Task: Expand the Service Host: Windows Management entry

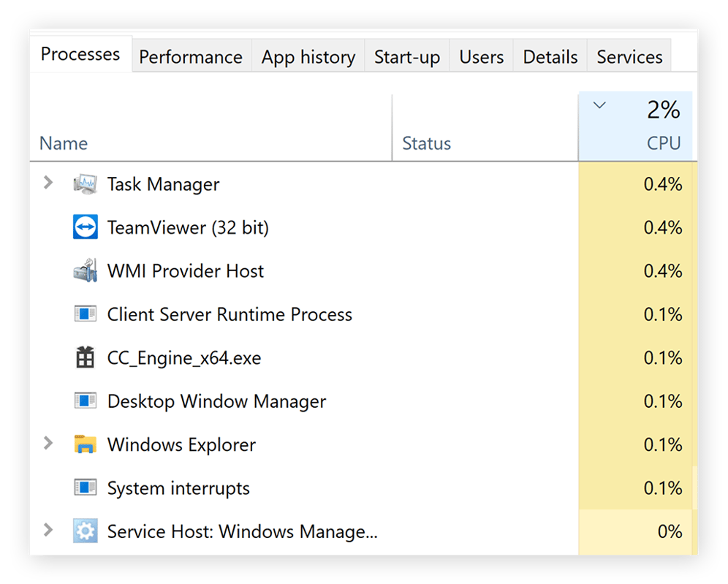Action: click(48, 531)
